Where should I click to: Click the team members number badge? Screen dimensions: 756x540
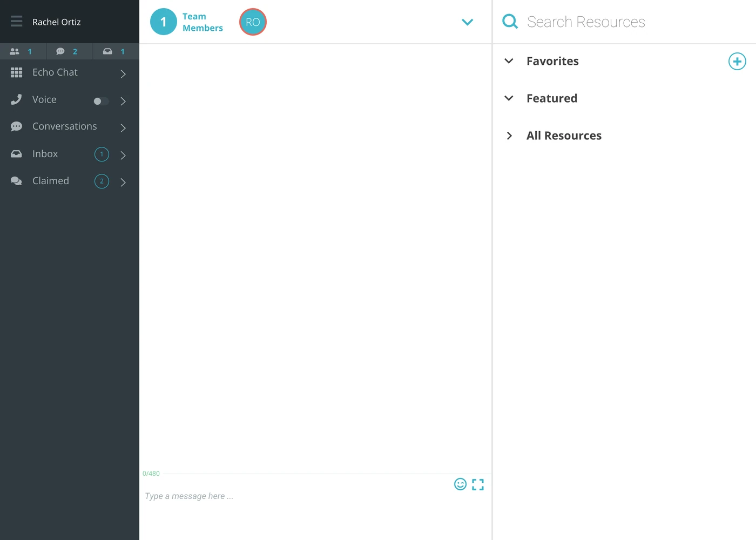(x=164, y=22)
